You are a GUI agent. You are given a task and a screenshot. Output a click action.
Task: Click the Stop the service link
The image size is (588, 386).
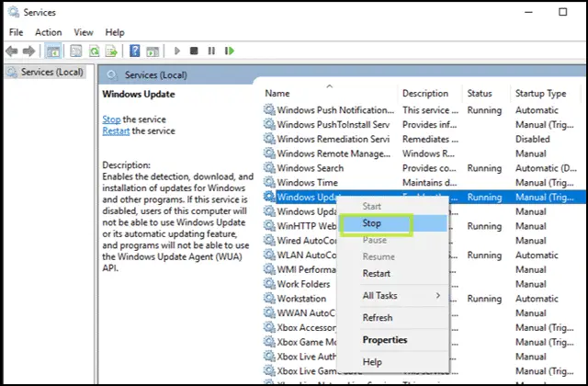click(x=111, y=119)
